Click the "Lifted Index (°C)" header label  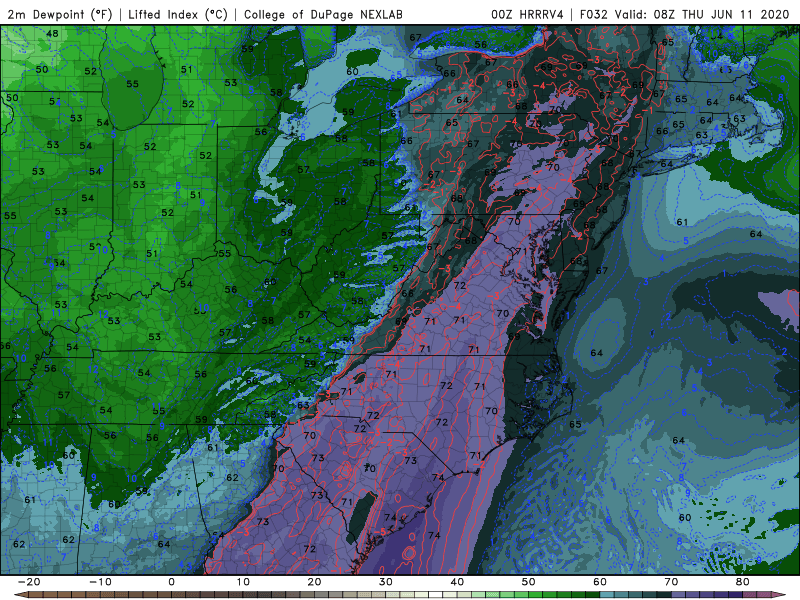coord(178,14)
